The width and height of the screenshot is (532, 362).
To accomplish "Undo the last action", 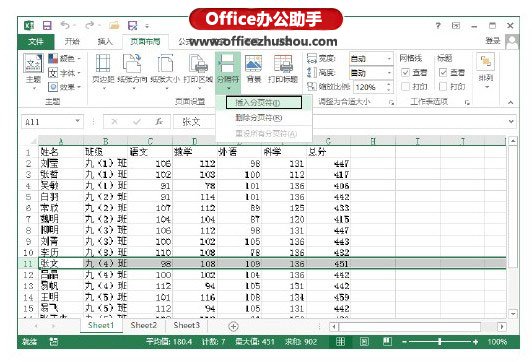I will click(x=65, y=25).
